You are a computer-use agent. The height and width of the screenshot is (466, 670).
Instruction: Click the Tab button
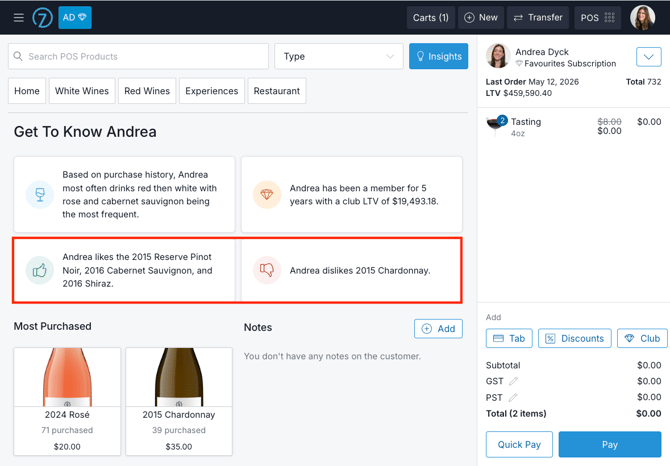click(509, 338)
